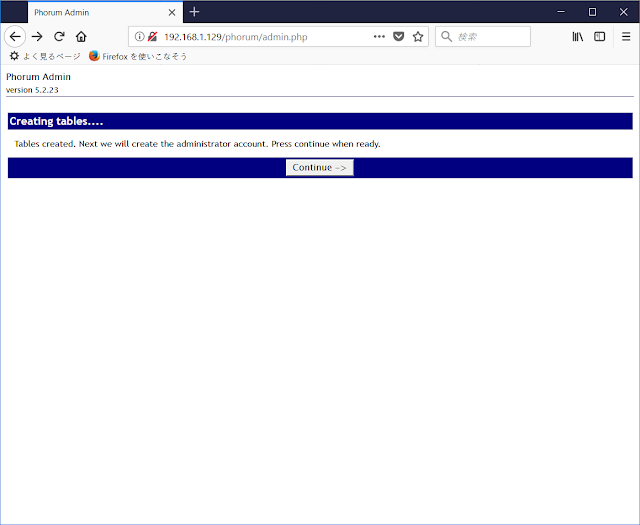Bookmark this page with the star
This screenshot has height=525, width=640.
pos(418,37)
